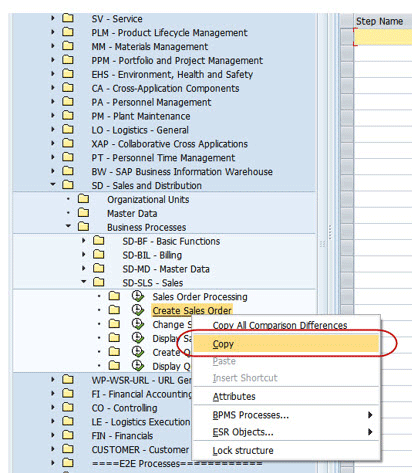Click the process clock icon of Create Sales Order
The image size is (412, 473).
138,310
